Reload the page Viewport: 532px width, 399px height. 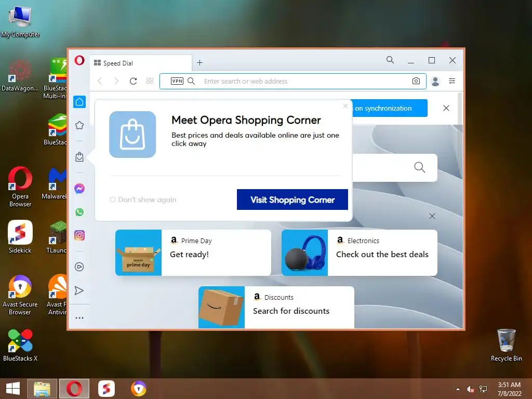click(x=134, y=81)
